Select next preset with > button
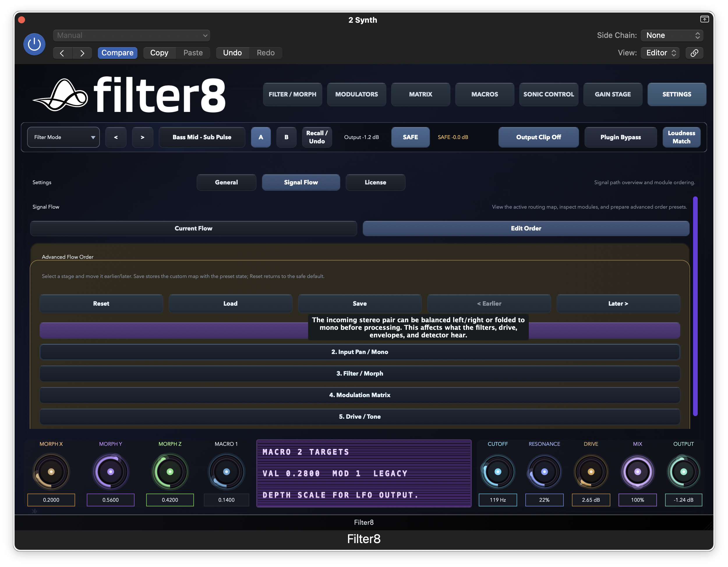Viewport: 728px width, 567px height. coord(142,137)
